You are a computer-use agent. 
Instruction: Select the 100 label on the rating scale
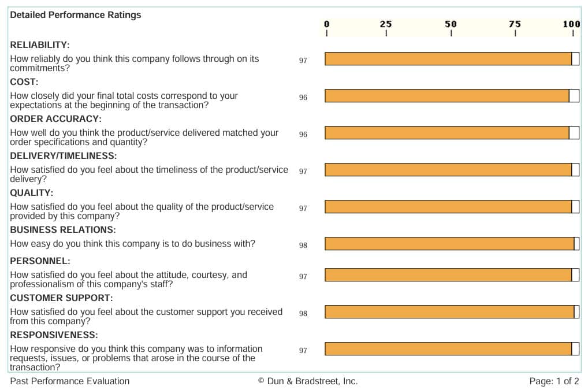point(572,24)
